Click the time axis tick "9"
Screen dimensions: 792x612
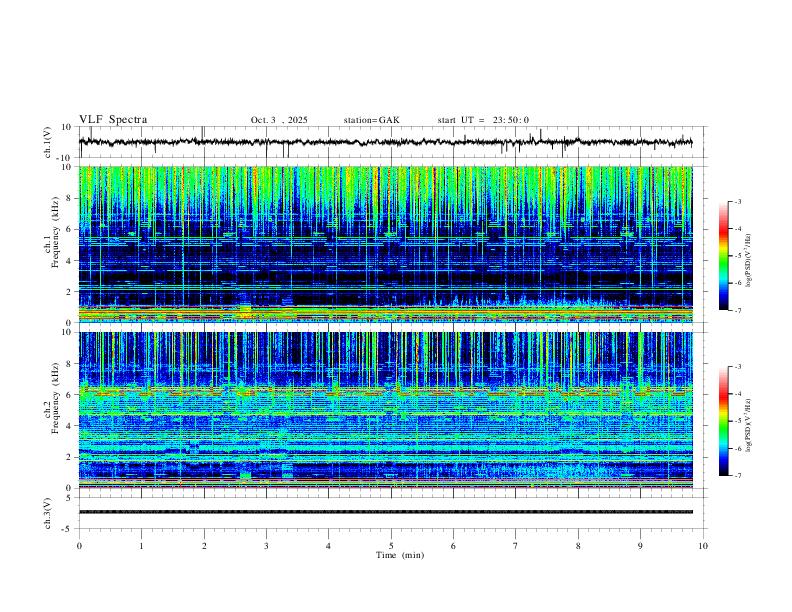click(x=640, y=546)
